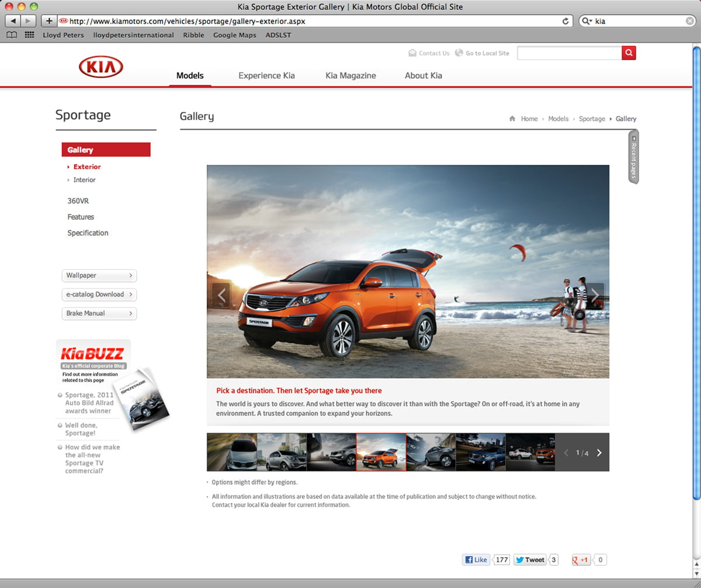Select the orange Sportage beach thumbnail
The image size is (701, 588).
coord(381,452)
